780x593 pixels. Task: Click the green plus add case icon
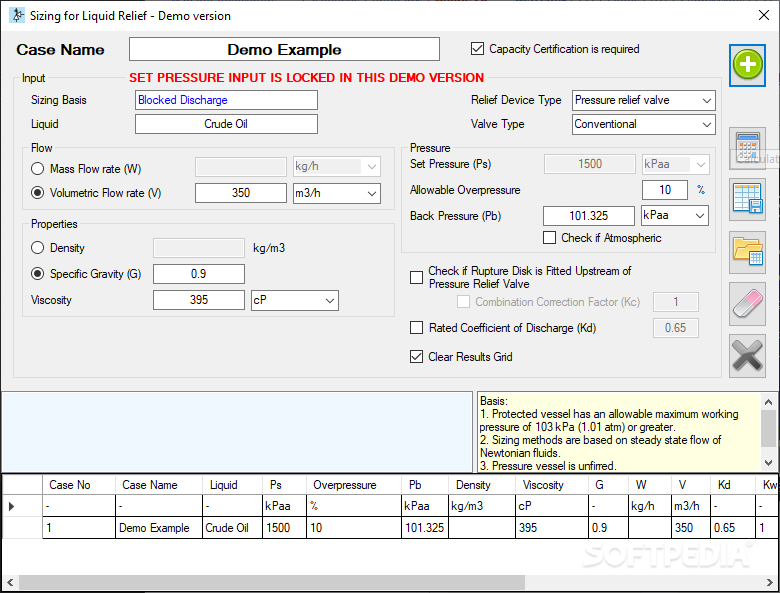747,65
